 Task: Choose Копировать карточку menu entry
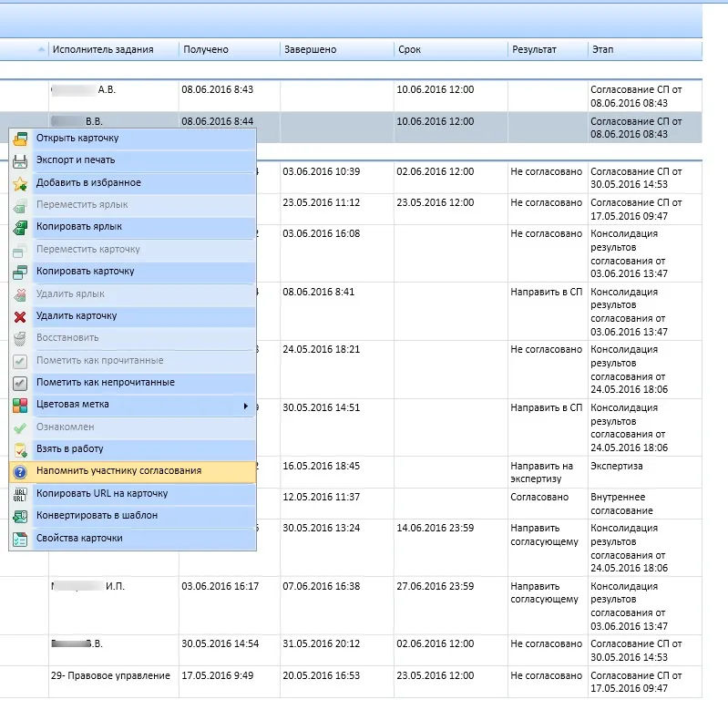[x=86, y=272]
